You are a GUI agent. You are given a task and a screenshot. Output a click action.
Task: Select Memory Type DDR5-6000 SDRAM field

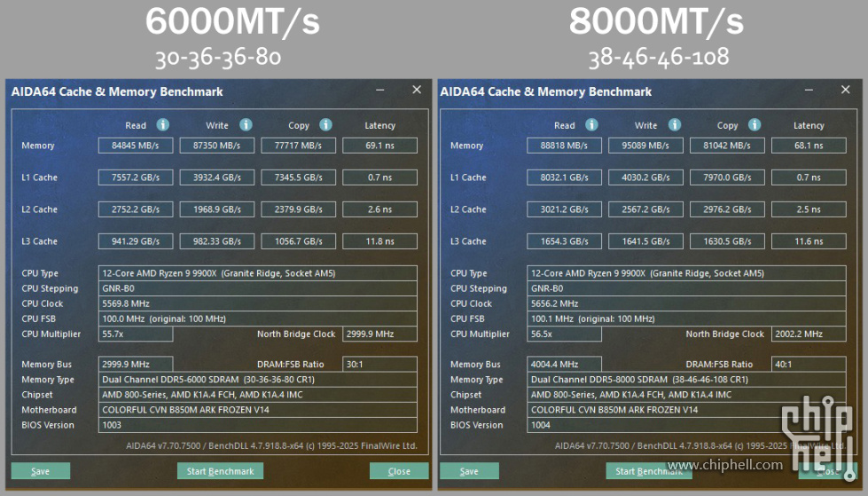click(257, 380)
